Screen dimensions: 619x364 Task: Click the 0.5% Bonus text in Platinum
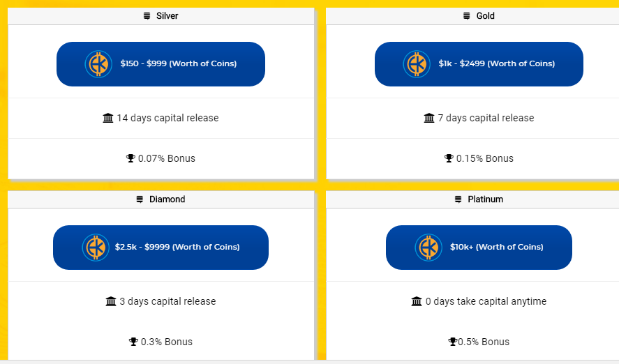coord(484,342)
